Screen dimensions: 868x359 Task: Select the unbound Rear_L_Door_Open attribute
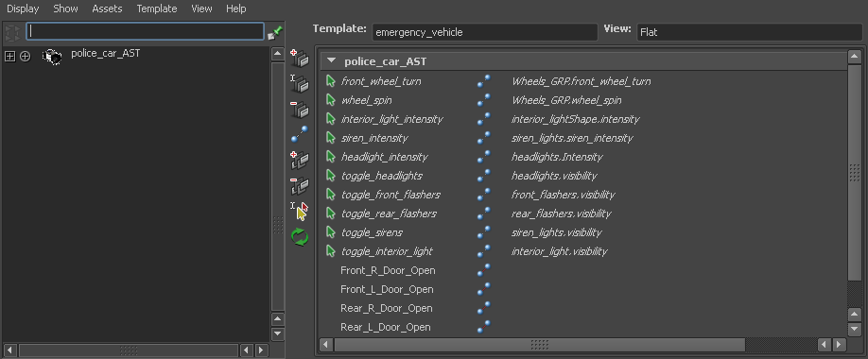(x=385, y=327)
